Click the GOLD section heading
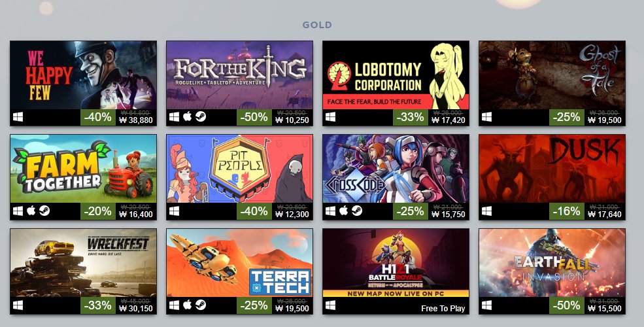Image resolution: width=644 pixels, height=327 pixels. pyautogui.click(x=317, y=25)
